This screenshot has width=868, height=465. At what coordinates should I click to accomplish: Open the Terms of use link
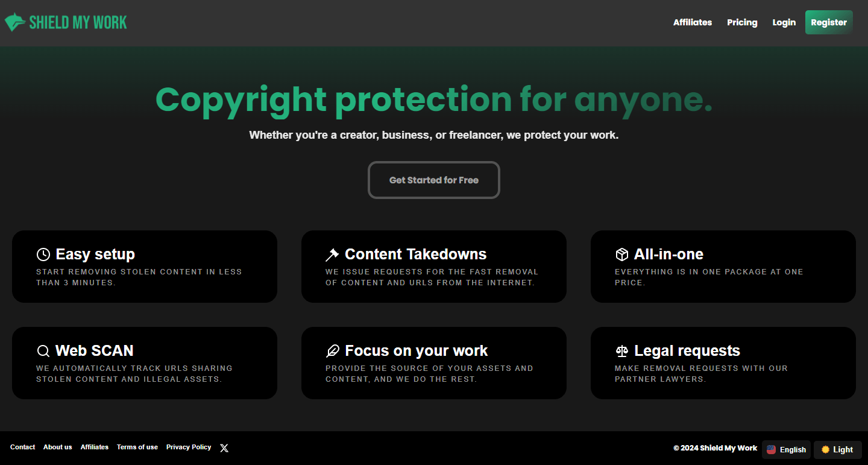coord(137,447)
